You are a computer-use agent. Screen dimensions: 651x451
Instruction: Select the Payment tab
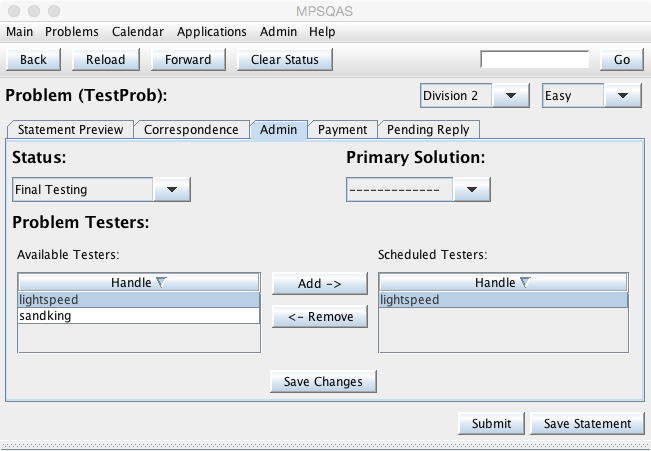tap(343, 130)
